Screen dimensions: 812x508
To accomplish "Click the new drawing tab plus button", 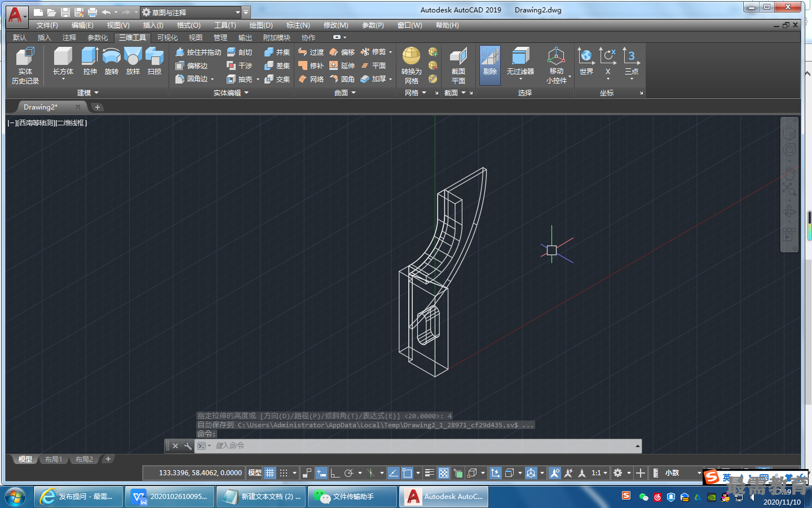I will pyautogui.click(x=98, y=107).
